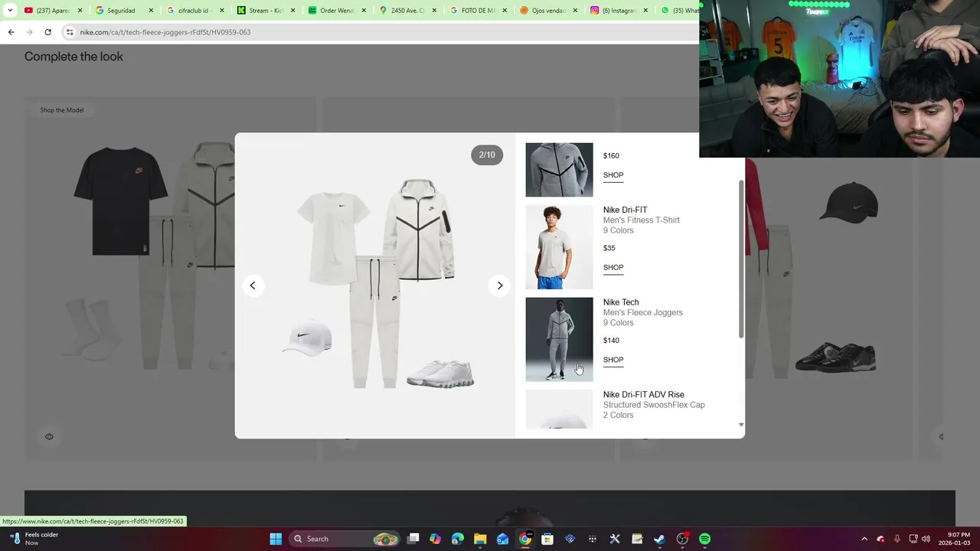This screenshot has height=551, width=980.
Task: Open the Feels colder weather widget
Action: click(32, 539)
